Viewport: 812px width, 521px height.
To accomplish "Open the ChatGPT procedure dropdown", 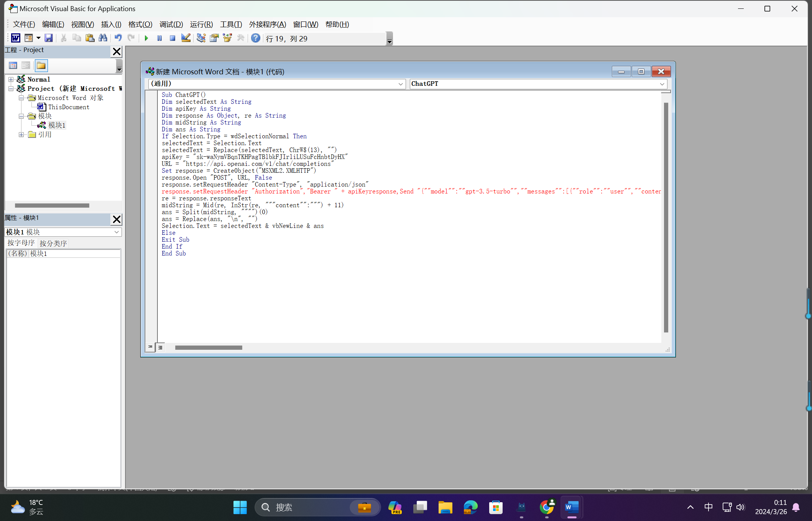I will tap(662, 84).
